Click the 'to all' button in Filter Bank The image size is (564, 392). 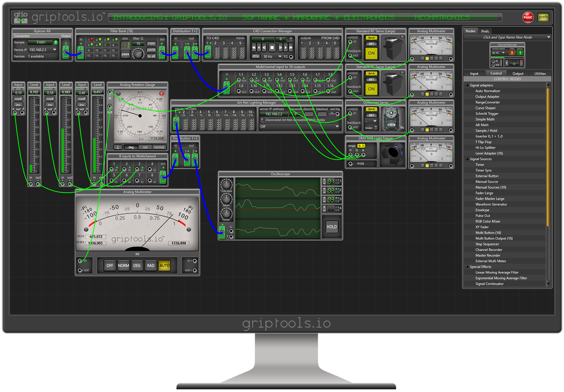pos(151,56)
